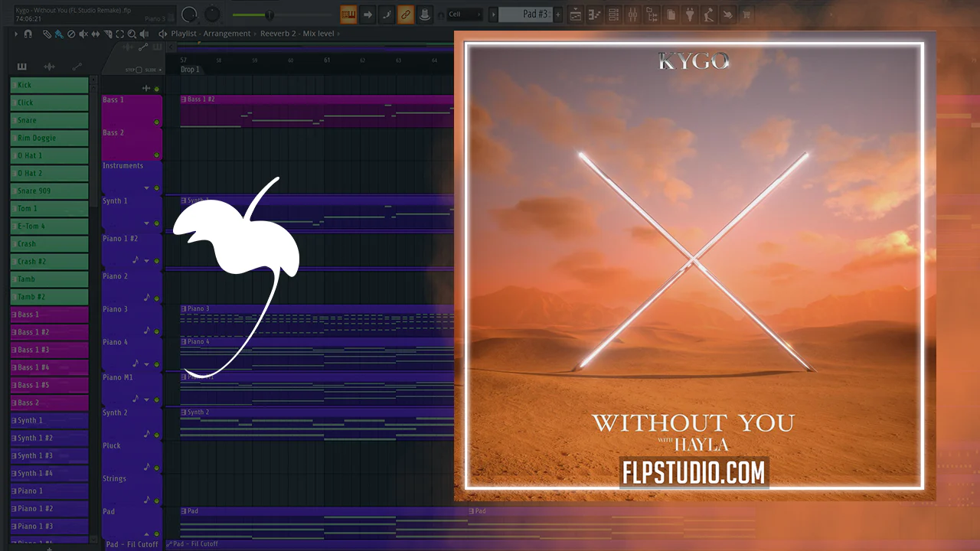Screen dimensions: 980x551
Task: Select the E-Tom 4 pattern
Action: 50,226
